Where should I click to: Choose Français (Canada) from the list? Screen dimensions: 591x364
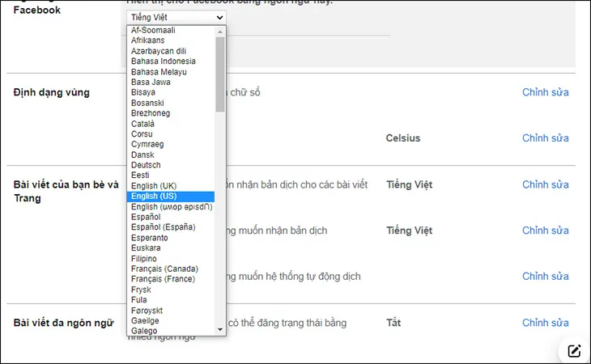pos(171,269)
